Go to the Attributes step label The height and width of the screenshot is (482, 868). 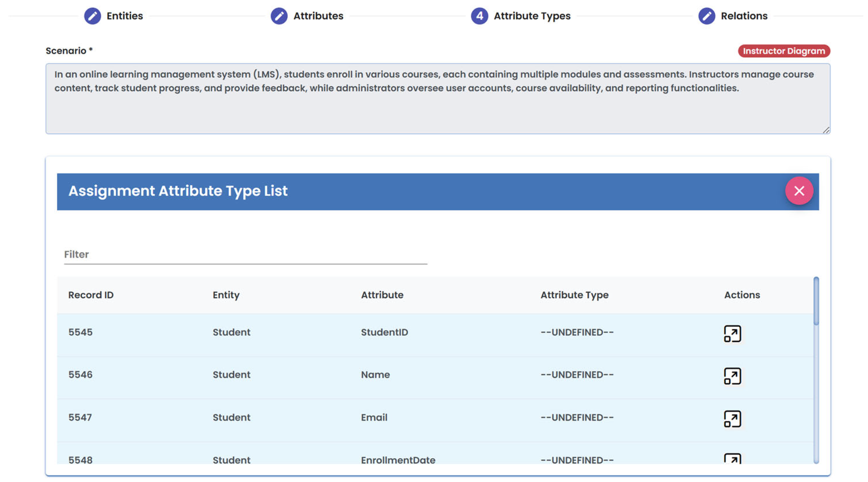pos(318,16)
